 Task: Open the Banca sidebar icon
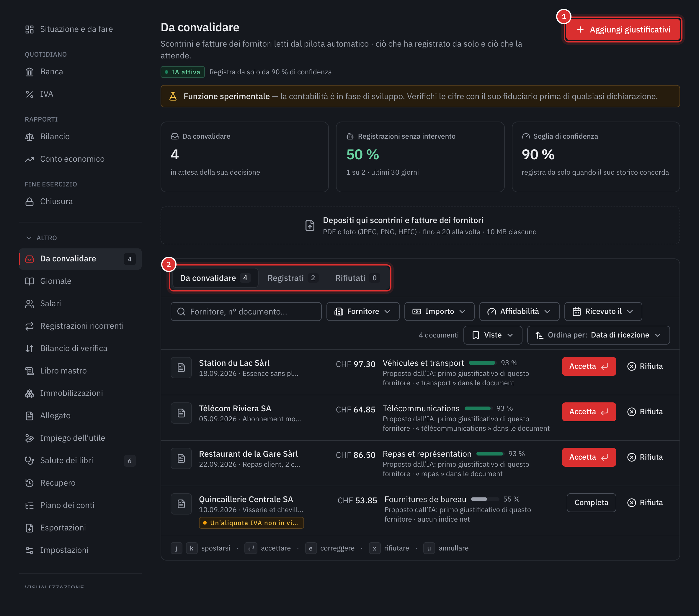pyautogui.click(x=30, y=72)
